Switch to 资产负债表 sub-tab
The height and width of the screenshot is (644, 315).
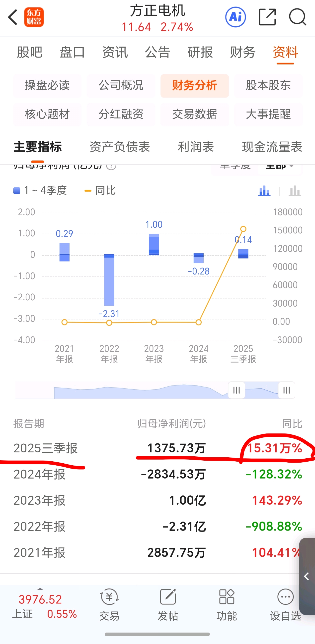coord(120,147)
